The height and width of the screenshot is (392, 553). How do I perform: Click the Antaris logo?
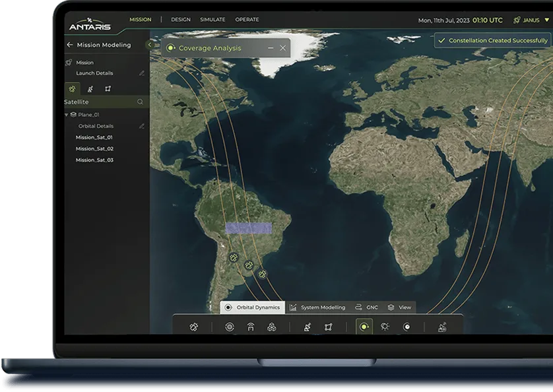click(x=90, y=24)
